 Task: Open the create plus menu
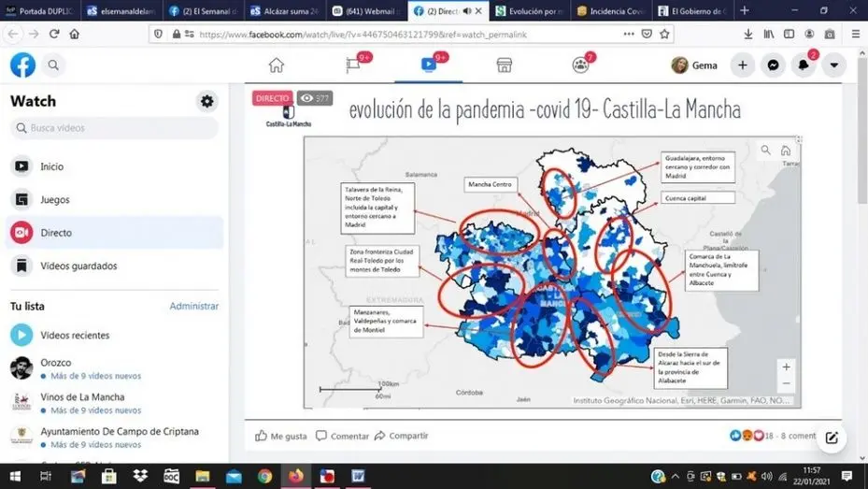[x=742, y=65]
